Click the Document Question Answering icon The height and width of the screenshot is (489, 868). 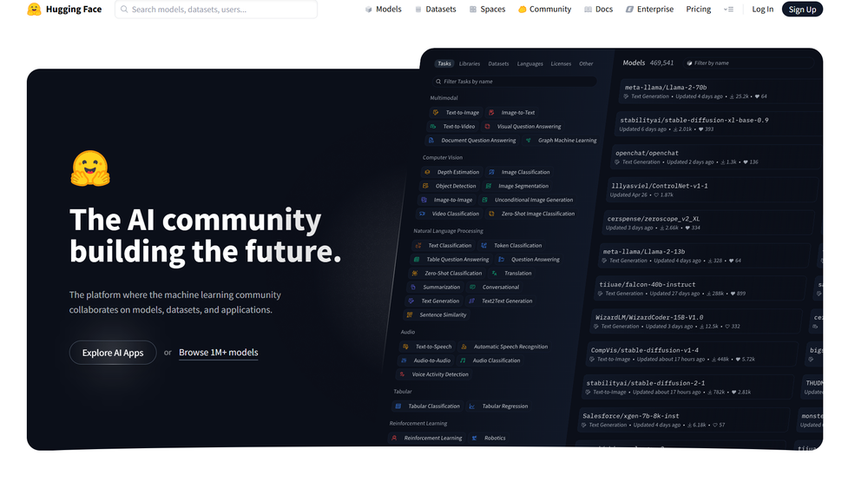pos(431,140)
